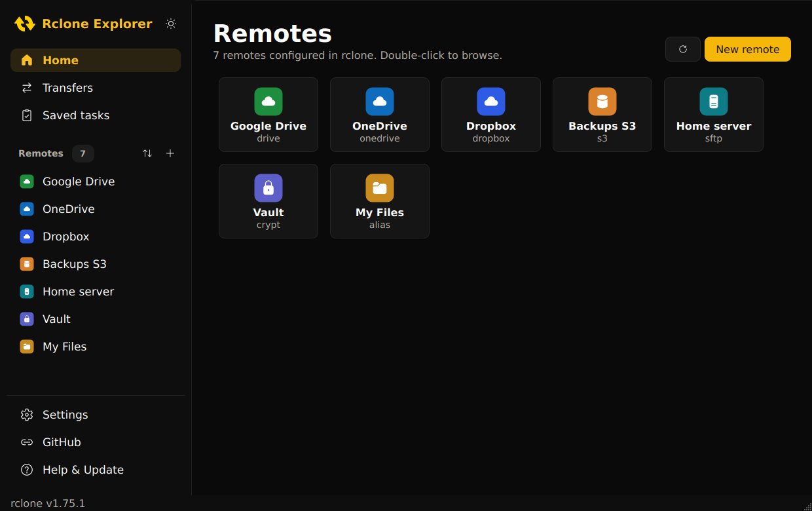Click the Google Drive card icon
The image size is (812, 511).
click(268, 102)
